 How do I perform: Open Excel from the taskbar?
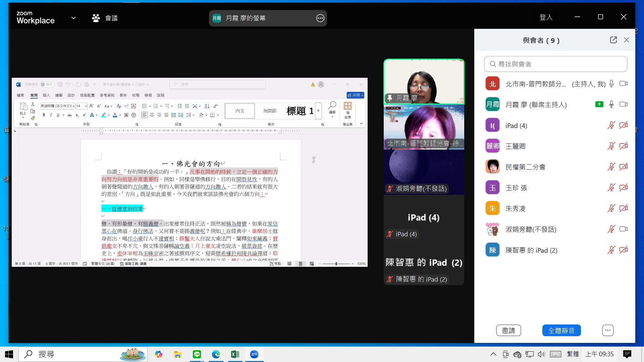coord(235,354)
